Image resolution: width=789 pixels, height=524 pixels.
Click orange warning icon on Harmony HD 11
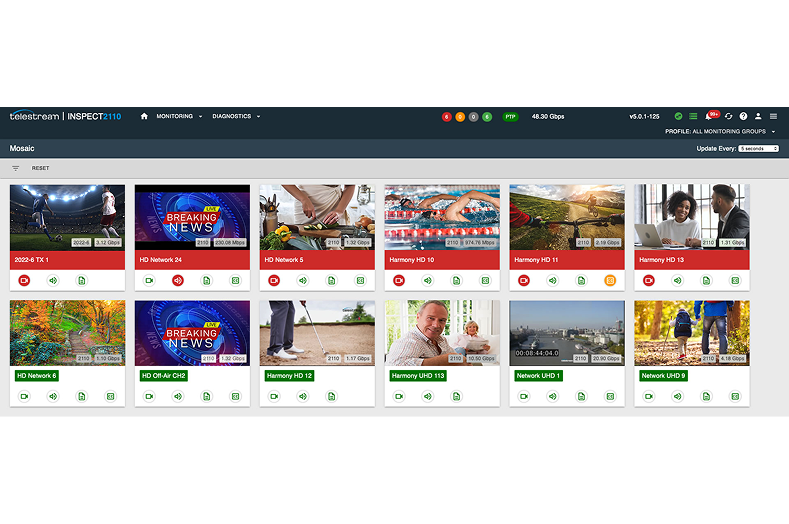(610, 280)
